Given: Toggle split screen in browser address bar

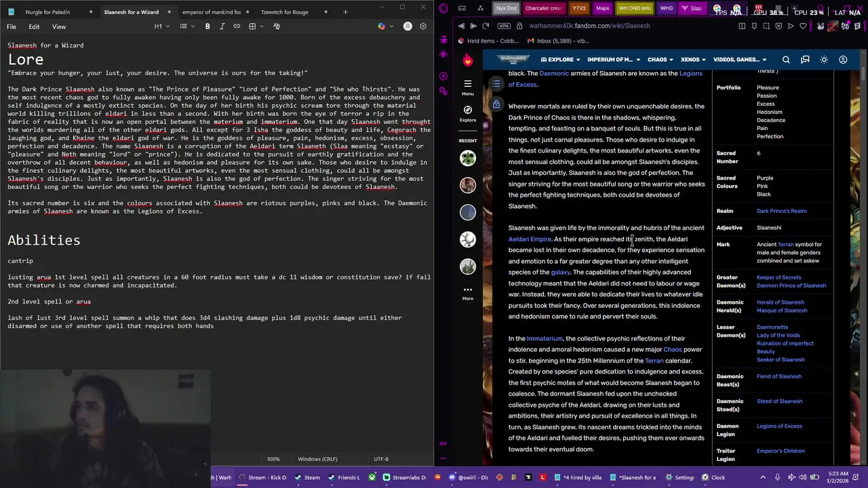Looking at the screenshot, I should click(x=742, y=26).
